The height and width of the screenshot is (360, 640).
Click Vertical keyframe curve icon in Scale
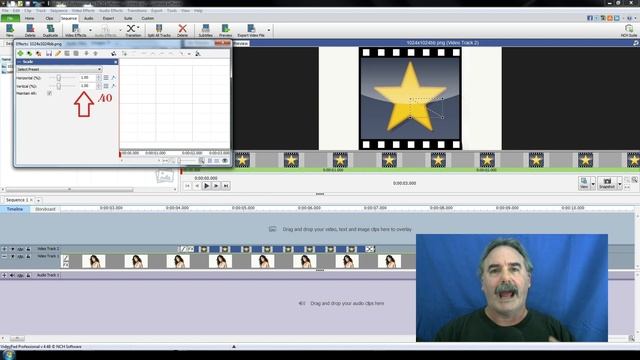[113, 86]
